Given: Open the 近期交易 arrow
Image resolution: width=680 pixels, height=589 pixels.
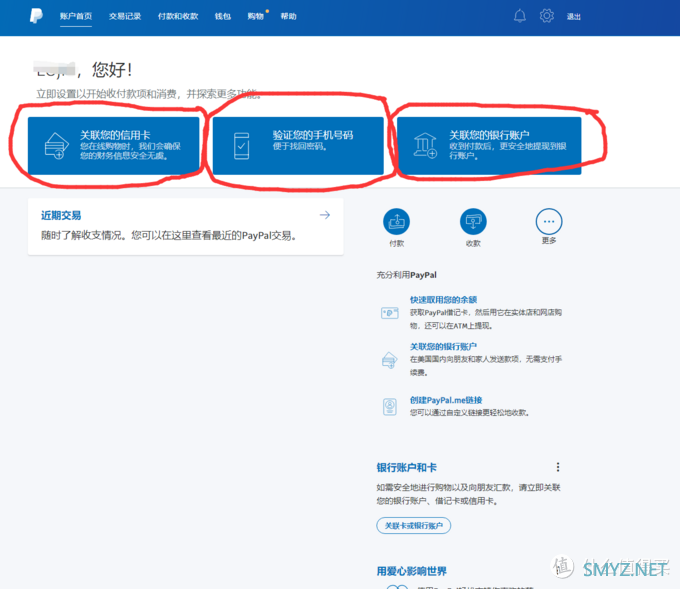Looking at the screenshot, I should coord(325,215).
